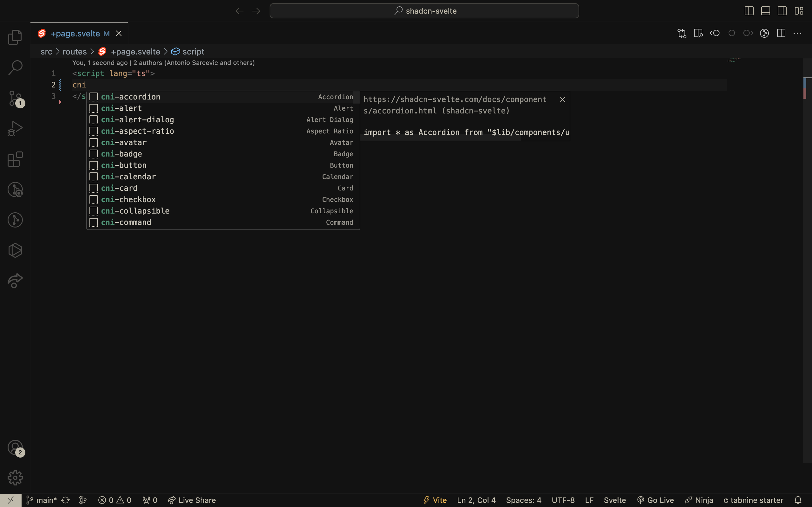Open the Explorer view in activity bar
This screenshot has height=507, width=812.
coord(15,37)
